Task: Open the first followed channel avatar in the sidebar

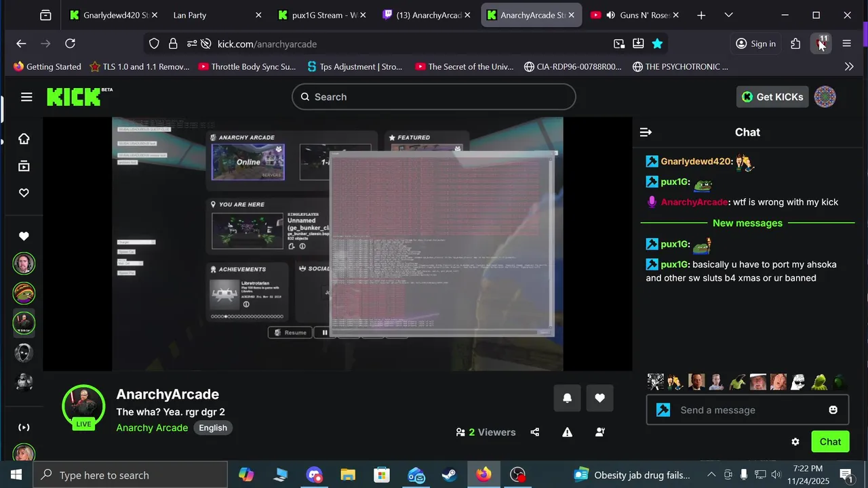Action: pos(24,264)
